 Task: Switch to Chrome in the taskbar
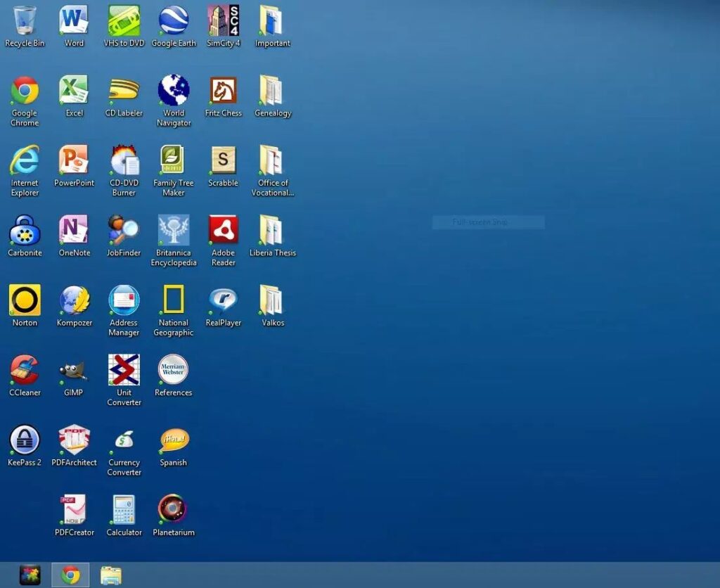pyautogui.click(x=70, y=575)
